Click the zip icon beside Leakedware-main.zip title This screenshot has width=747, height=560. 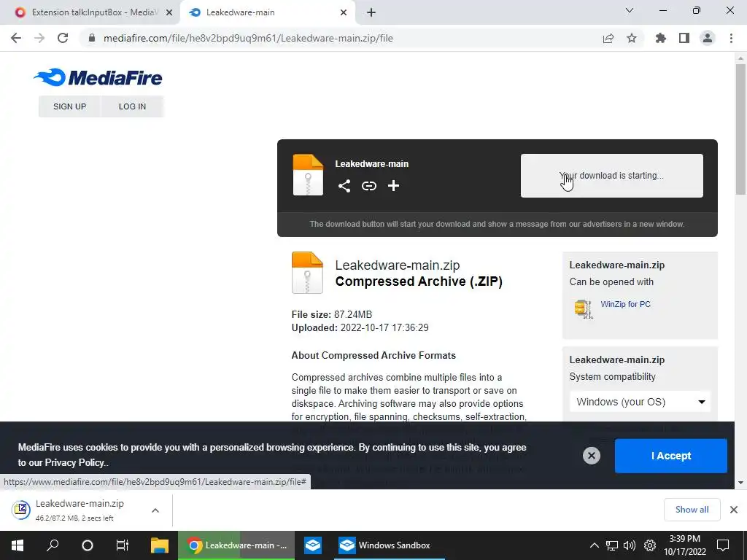(307, 273)
